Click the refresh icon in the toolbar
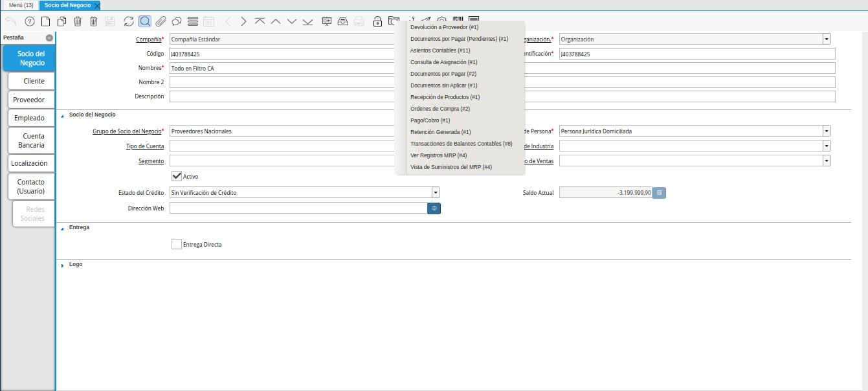Screen dimensions: 868x391 coord(129,21)
